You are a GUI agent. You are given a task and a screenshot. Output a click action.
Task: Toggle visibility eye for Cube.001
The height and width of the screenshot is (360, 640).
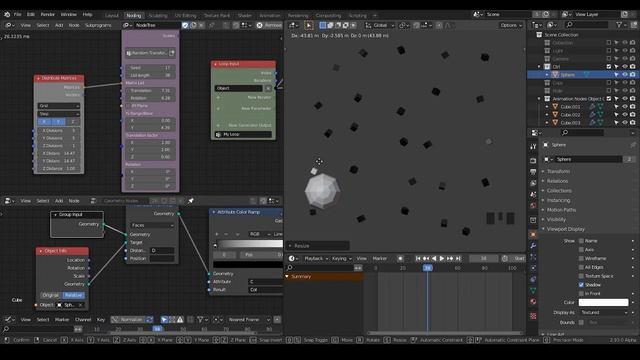(624, 107)
